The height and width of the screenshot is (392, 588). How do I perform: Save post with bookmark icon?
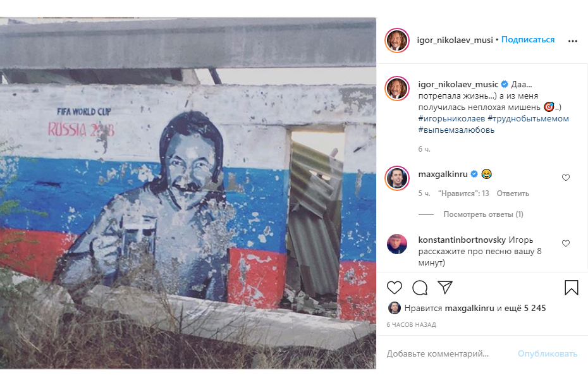572,288
